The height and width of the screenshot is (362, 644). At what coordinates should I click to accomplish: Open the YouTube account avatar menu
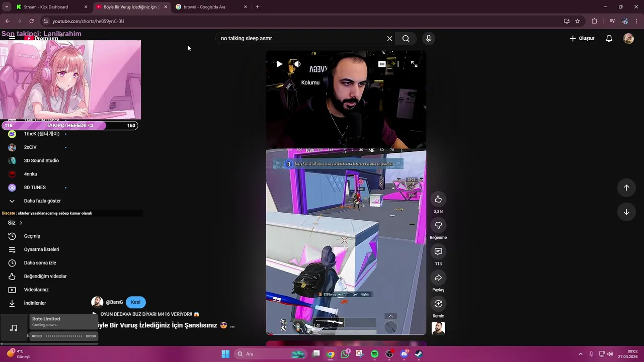(x=628, y=38)
